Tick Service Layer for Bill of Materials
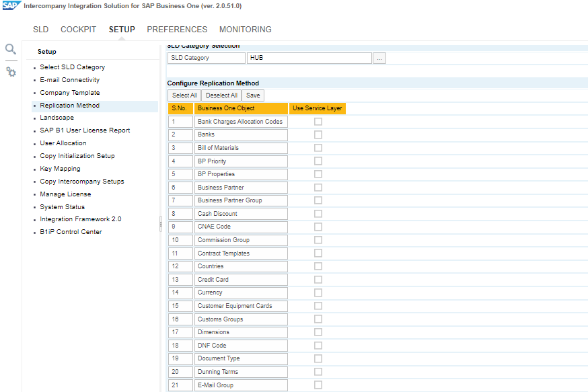 [x=318, y=148]
